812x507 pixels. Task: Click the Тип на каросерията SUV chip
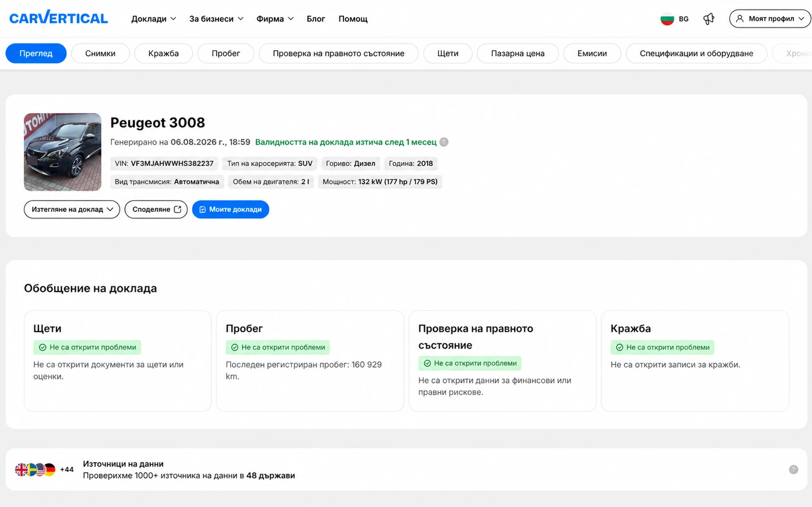coord(270,164)
